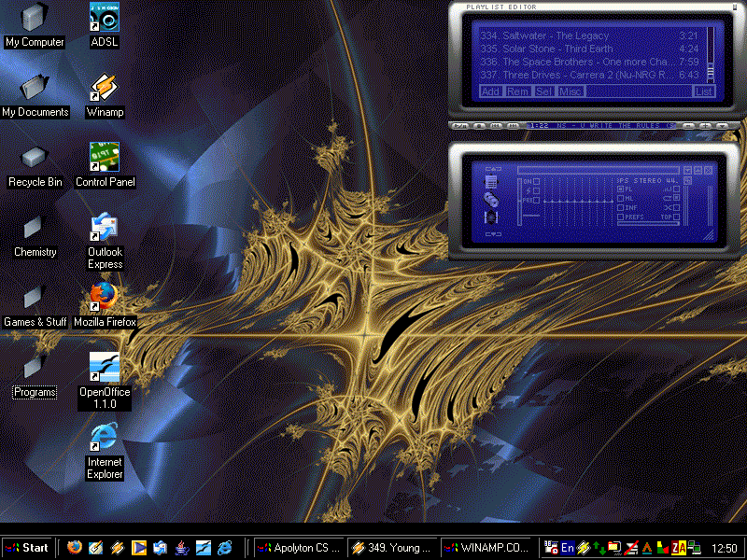Open the playlist Misc menu
Viewport: 747px width, 560px height.
point(571,91)
